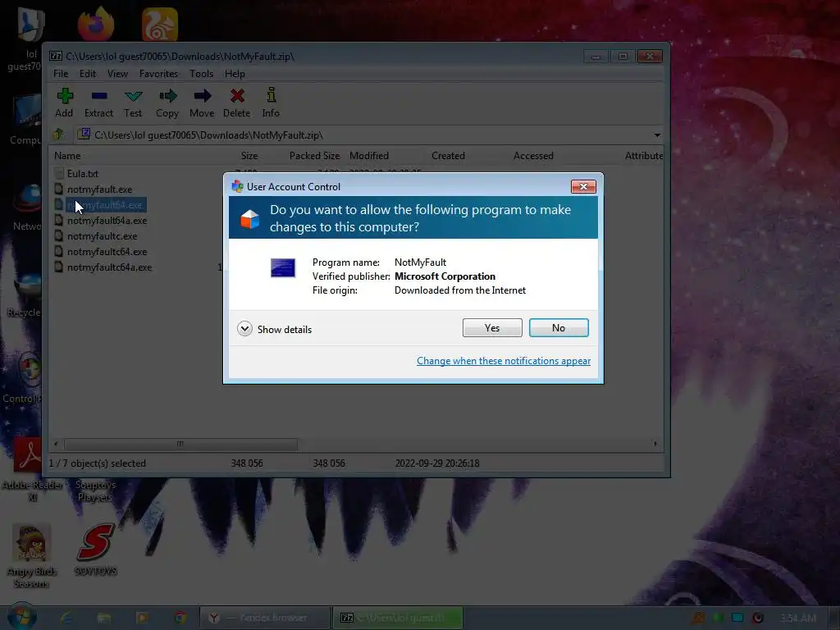Image resolution: width=840 pixels, height=630 pixels.
Task: Open the Edit menu
Action: [x=87, y=73]
